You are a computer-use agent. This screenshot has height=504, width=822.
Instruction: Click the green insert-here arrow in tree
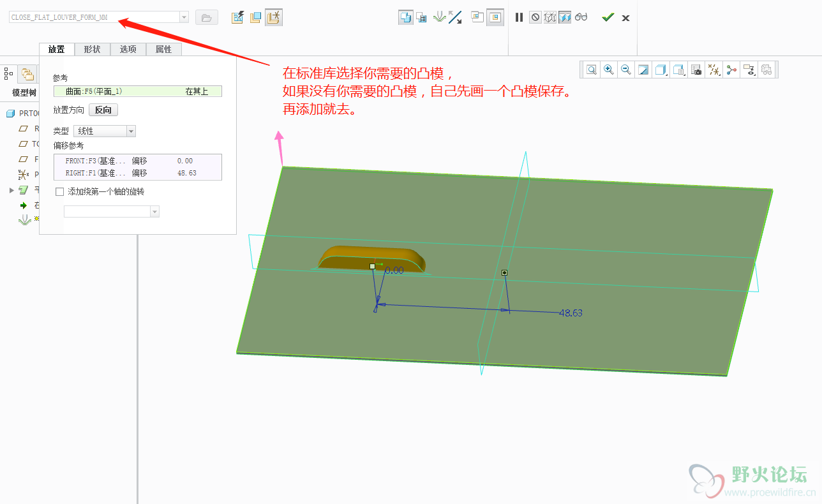click(24, 205)
